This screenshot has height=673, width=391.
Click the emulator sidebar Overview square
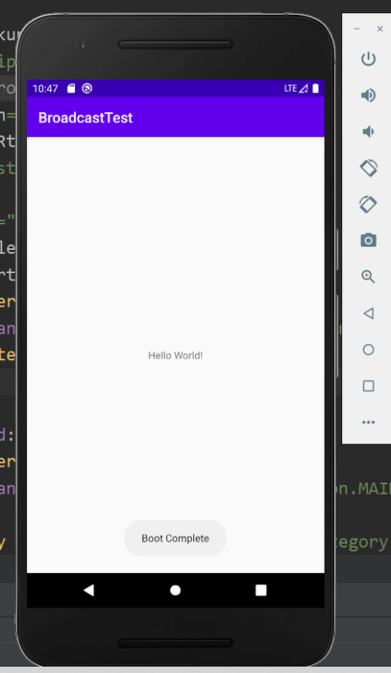[x=368, y=386]
